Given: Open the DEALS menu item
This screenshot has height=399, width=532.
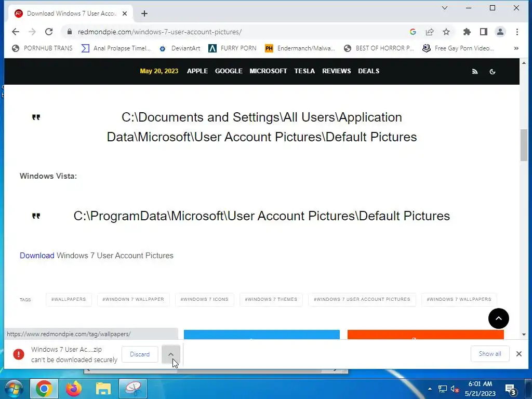Looking at the screenshot, I should [369, 71].
